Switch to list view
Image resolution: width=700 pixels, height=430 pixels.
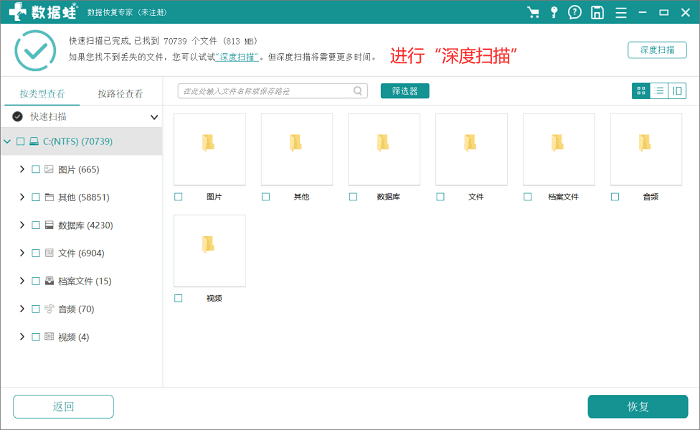659,91
